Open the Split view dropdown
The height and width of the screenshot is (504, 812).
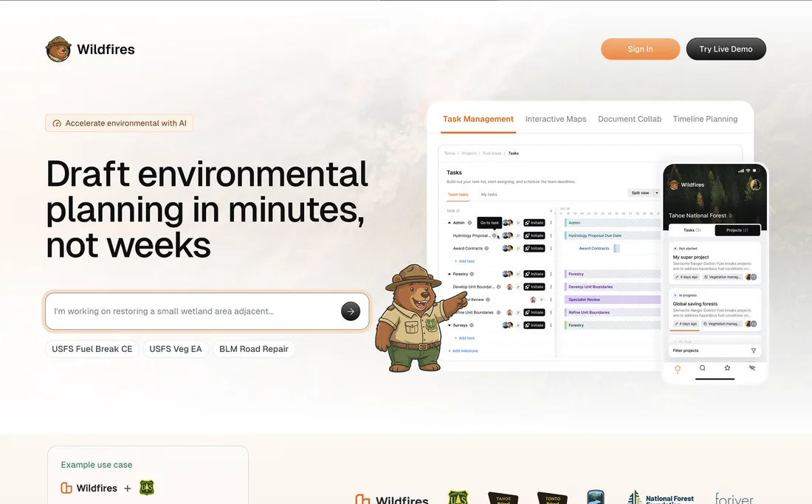[644, 193]
